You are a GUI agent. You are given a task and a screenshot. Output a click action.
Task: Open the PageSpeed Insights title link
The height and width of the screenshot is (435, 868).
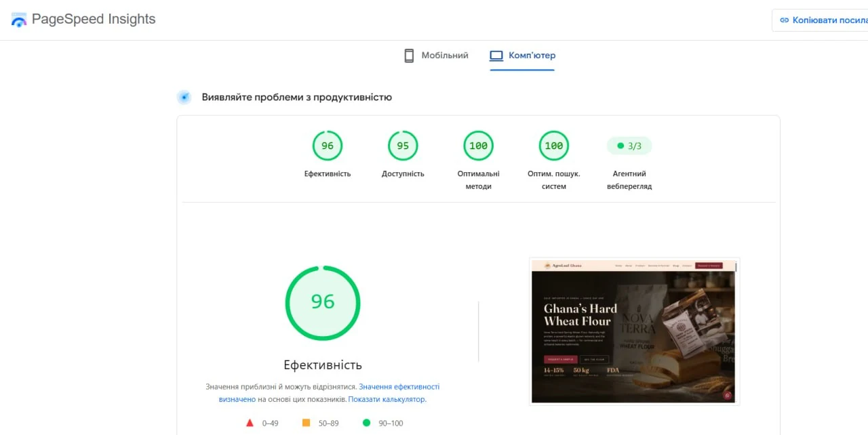[x=94, y=19]
